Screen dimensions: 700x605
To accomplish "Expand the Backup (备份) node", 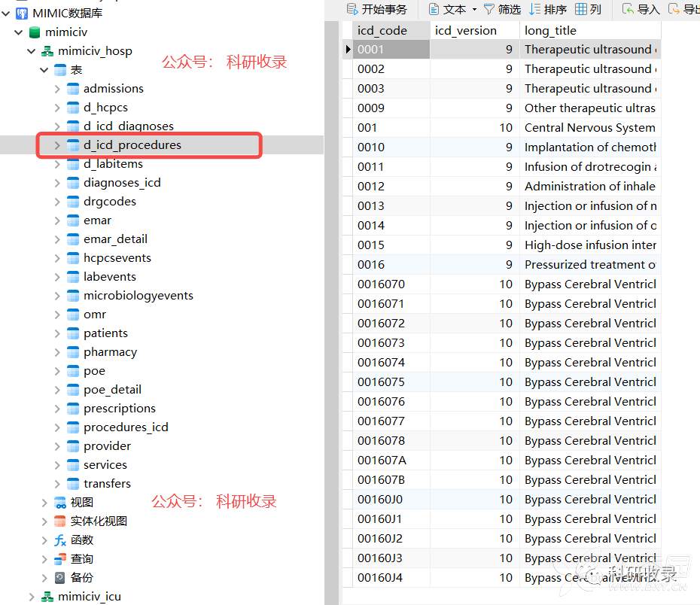I will click(x=44, y=578).
